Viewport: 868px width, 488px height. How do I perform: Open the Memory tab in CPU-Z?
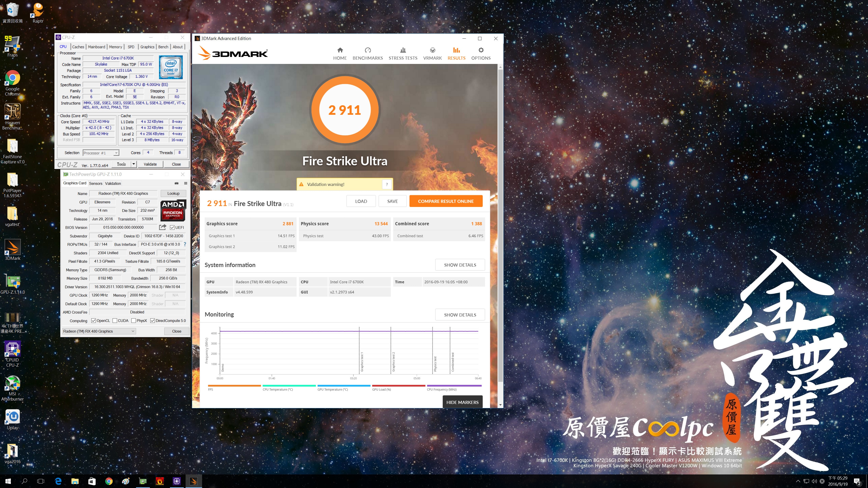pos(115,47)
